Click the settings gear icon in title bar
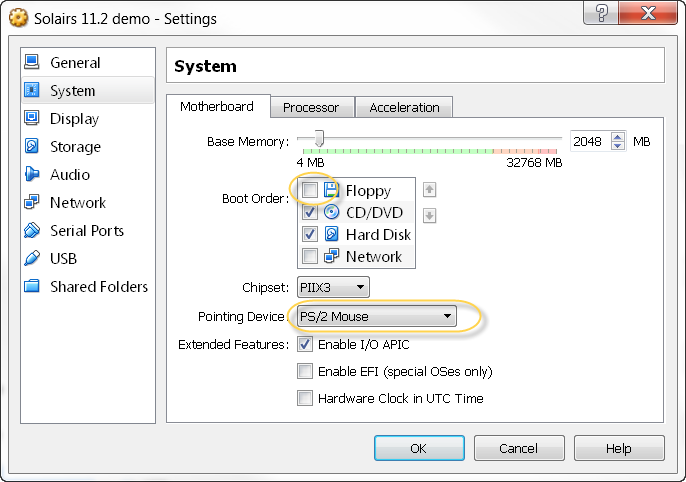The height and width of the screenshot is (482, 686). (x=18, y=18)
